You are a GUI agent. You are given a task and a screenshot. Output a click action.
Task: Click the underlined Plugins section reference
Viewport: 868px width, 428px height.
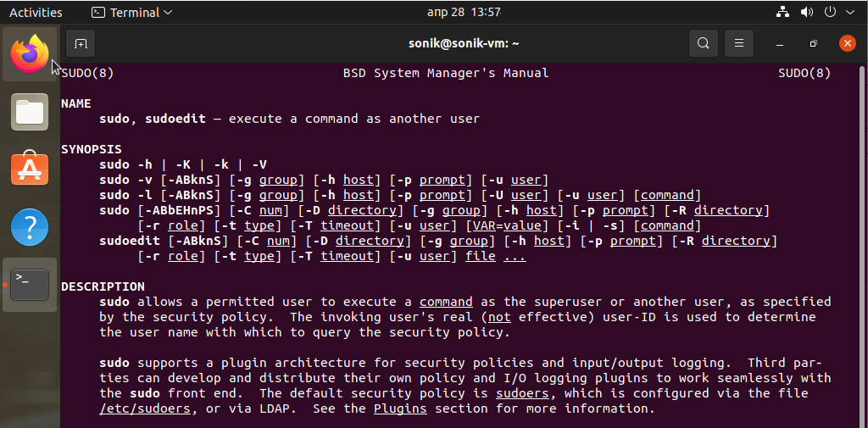point(400,409)
